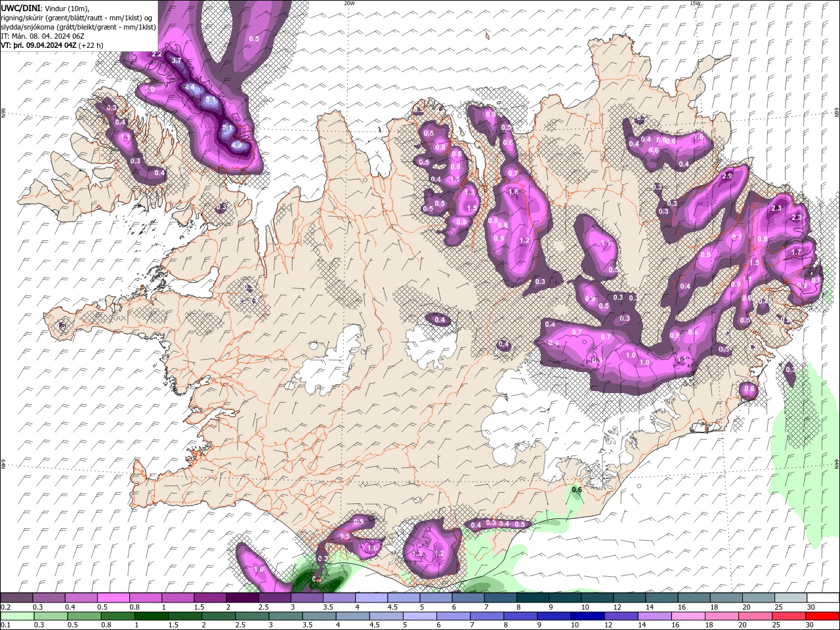
Task: Pick the dark mauve 0.2–0.3 snow legend swatch
Action: 16,598
